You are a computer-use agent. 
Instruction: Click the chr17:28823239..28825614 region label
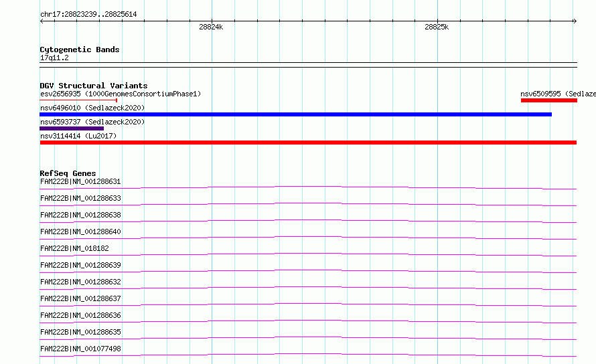[88, 15]
